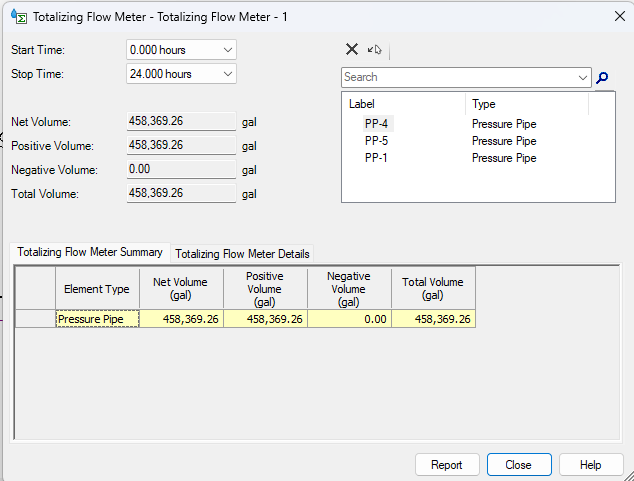Click Pressure Pipe type beside PP-1
Viewport: 634px width, 481px height.
(x=504, y=158)
